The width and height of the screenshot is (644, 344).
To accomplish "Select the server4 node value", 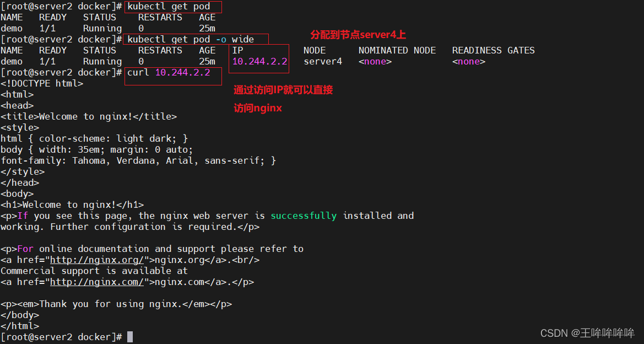I will coord(323,61).
